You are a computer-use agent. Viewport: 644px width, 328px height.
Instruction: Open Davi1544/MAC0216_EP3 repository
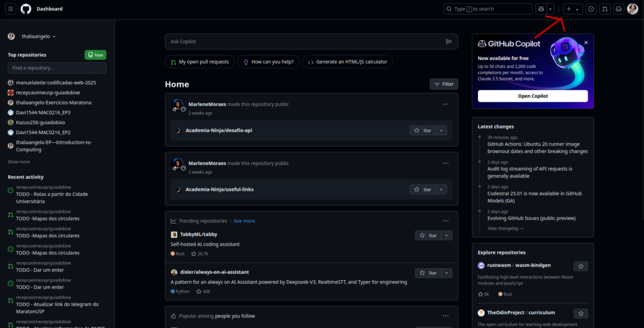tap(43, 112)
